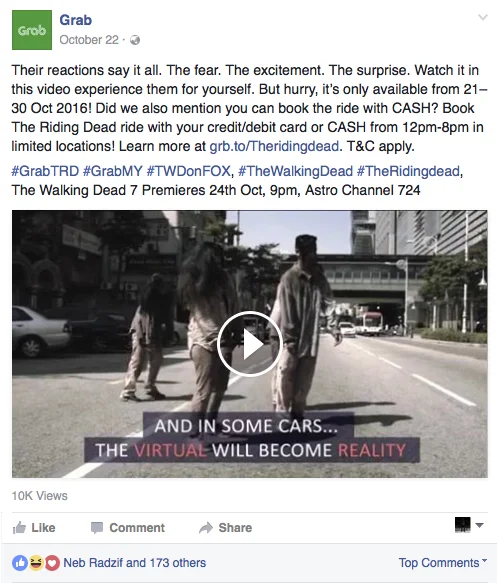Open the #TheWalkingDead hashtag
Screen dimensions: 497x583
point(295,171)
